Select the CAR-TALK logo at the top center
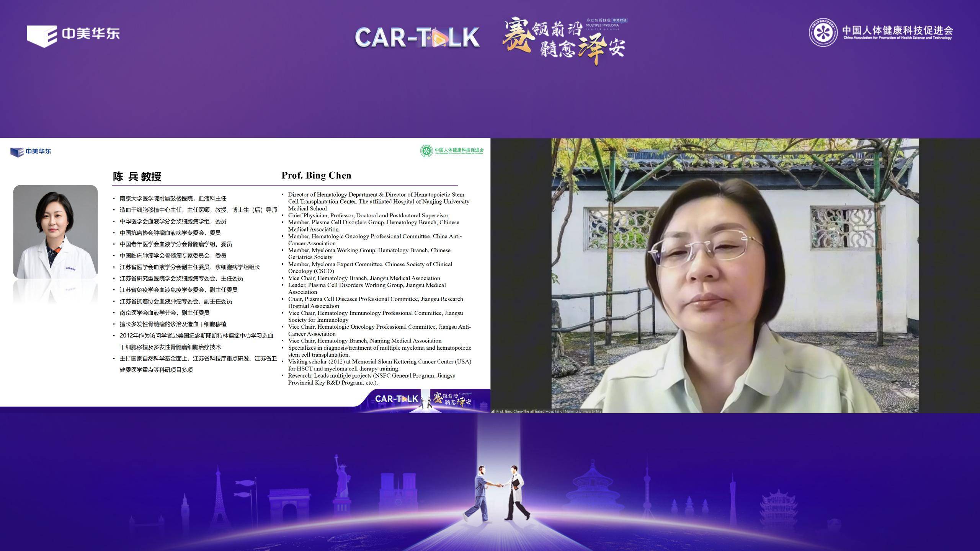980x551 pixels. pos(417,38)
